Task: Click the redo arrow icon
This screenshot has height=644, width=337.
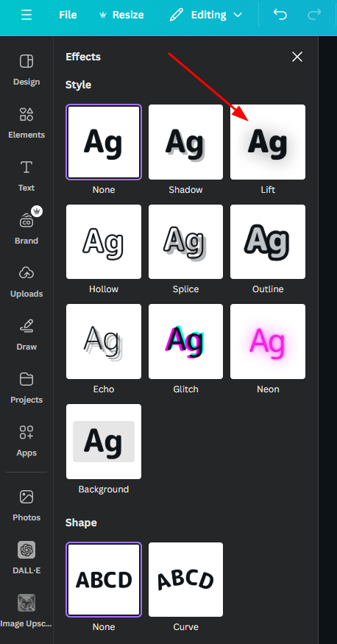Action: click(314, 15)
